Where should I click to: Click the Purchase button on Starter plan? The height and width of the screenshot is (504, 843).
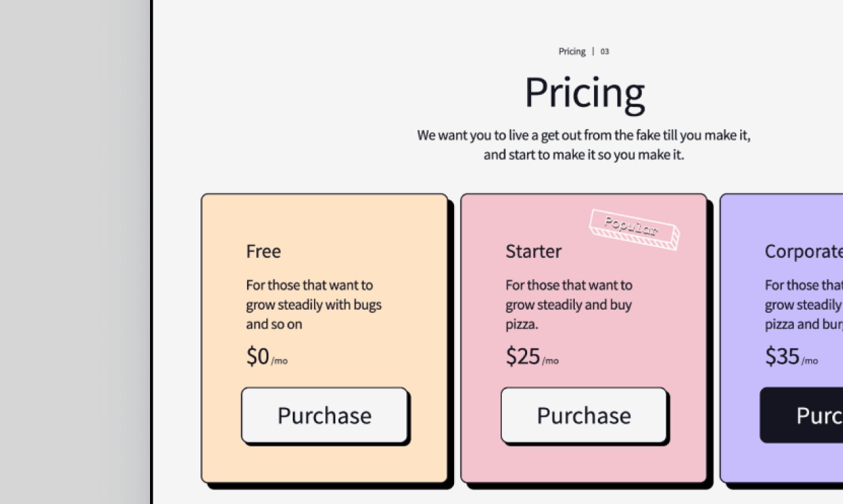click(584, 415)
